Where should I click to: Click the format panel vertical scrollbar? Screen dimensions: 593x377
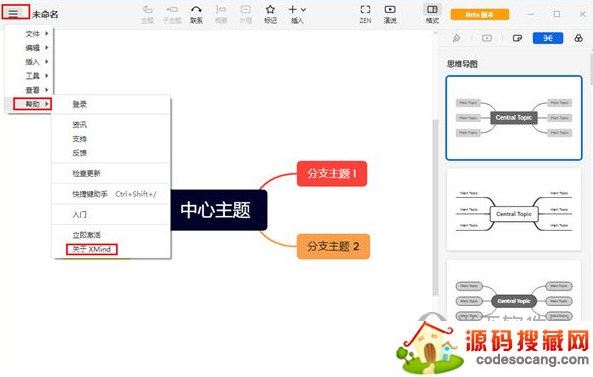pos(591,70)
